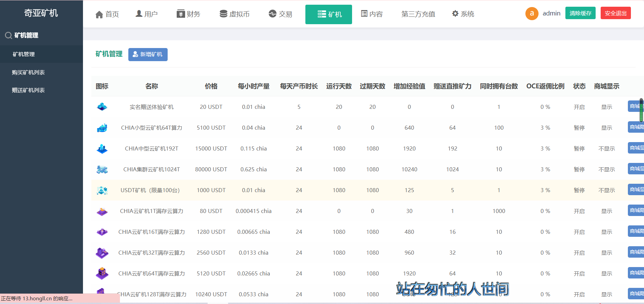
Task: Click the 安全退出 logout button
Action: 615,13
